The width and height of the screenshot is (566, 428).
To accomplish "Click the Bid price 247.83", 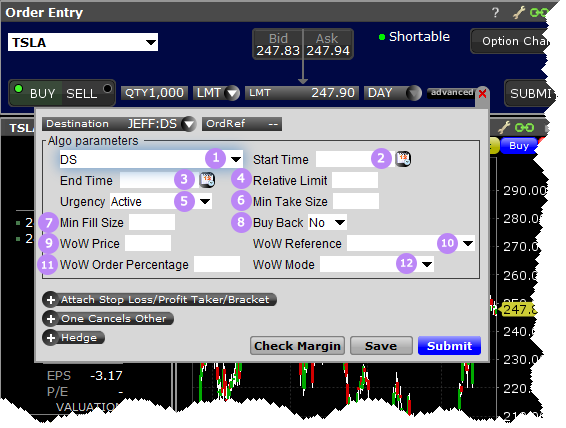I will pyautogui.click(x=278, y=51).
